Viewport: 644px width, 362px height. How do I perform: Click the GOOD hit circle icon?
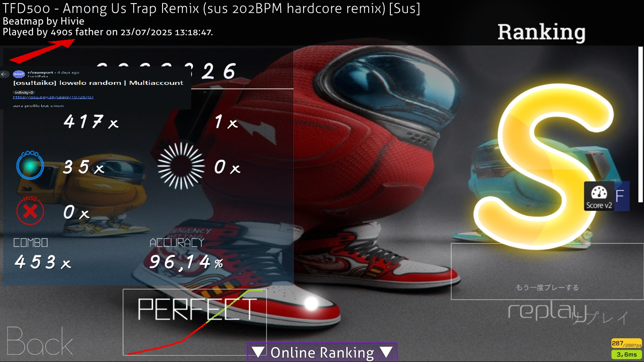tap(30, 165)
